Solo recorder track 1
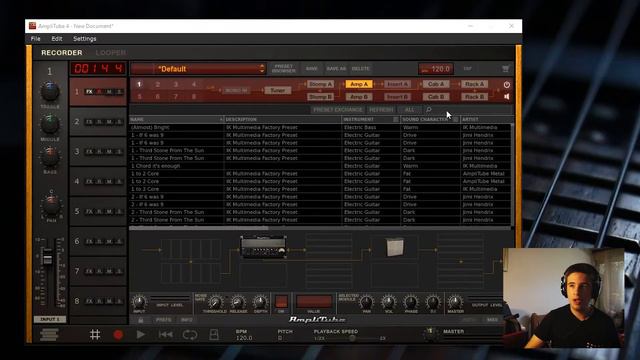The height and width of the screenshot is (360, 640). [x=119, y=92]
